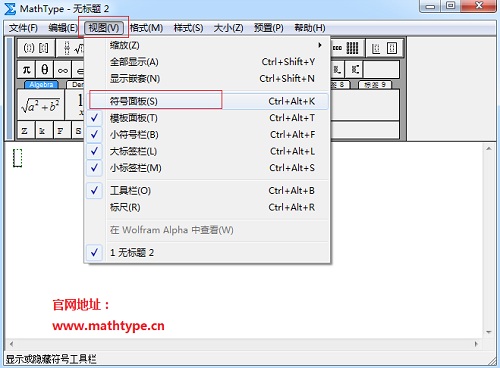
Task: Open the fence templates palette (parentheses and brackets)
Action: tap(36, 48)
